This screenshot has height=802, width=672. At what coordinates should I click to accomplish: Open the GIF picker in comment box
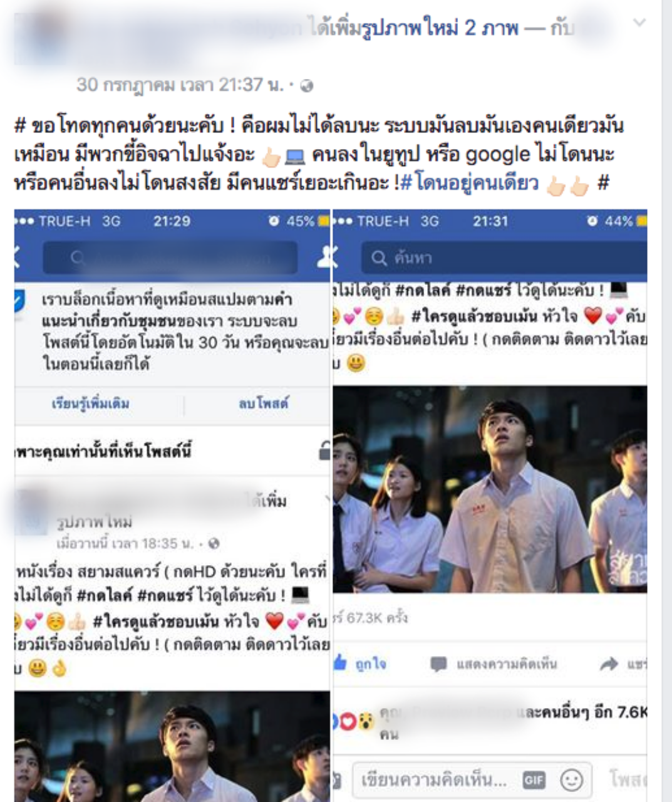[x=534, y=780]
